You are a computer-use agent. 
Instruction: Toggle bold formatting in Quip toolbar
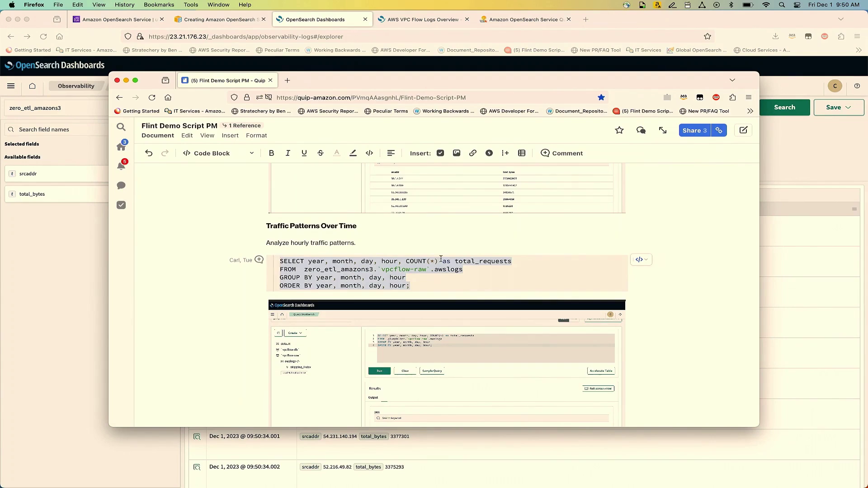click(271, 153)
